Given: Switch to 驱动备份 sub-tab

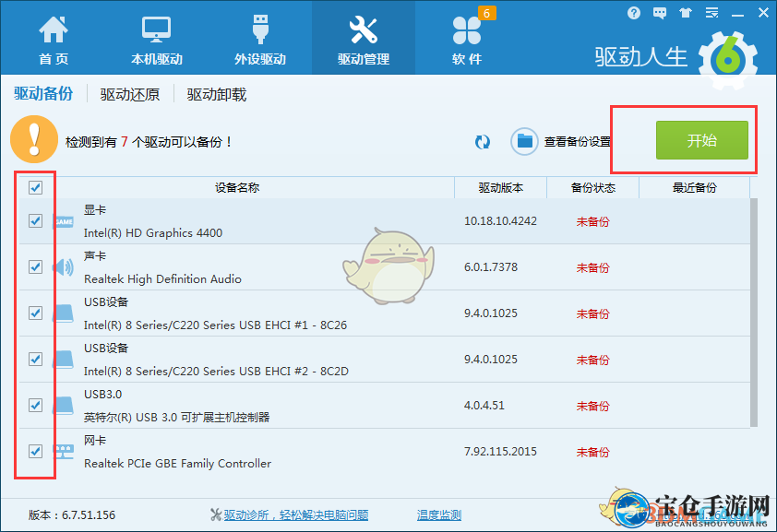Looking at the screenshot, I should click(x=43, y=93).
